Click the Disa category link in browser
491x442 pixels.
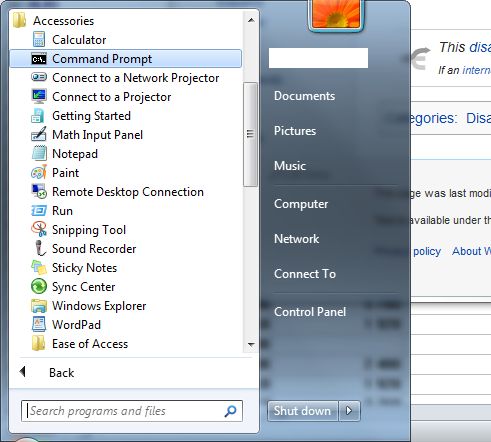coord(478,118)
